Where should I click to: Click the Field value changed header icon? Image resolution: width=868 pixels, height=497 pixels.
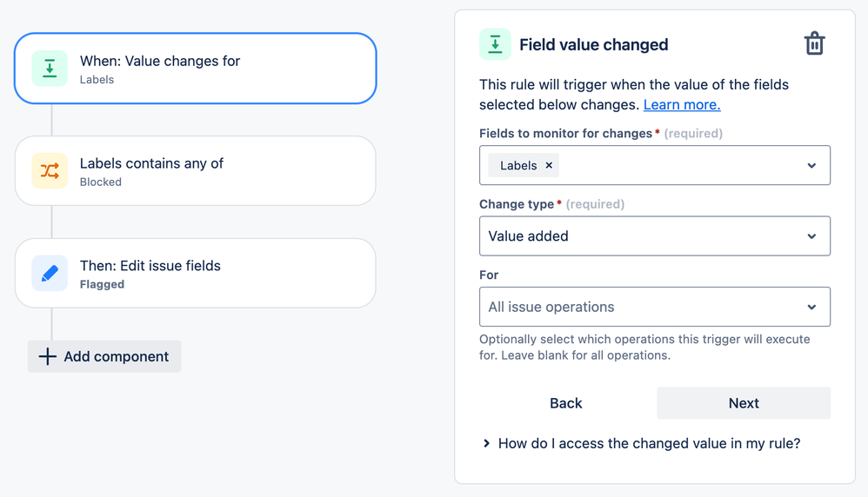495,44
